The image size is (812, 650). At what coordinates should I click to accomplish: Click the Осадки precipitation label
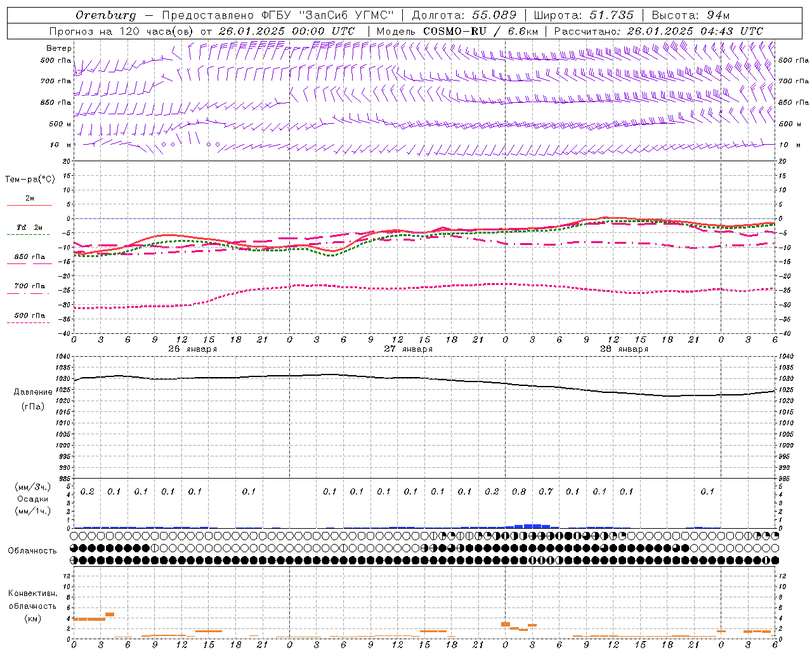tap(33, 499)
